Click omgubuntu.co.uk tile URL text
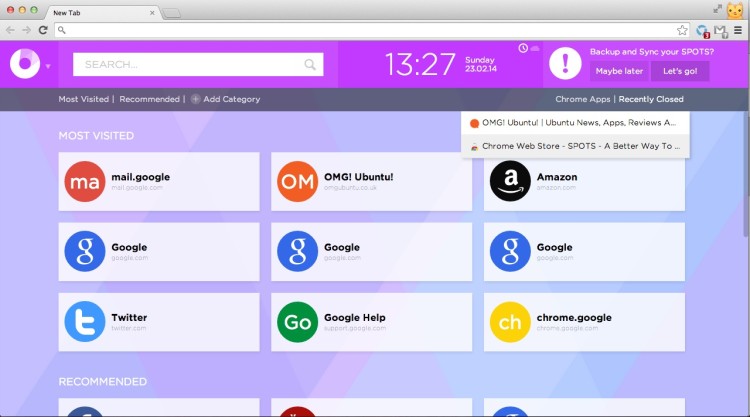This screenshot has width=750, height=417. click(350, 187)
